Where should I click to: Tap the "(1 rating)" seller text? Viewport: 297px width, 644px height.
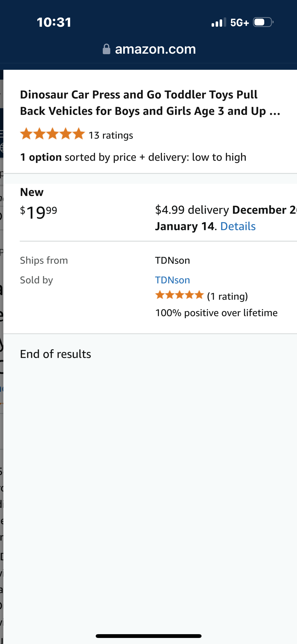(x=227, y=297)
